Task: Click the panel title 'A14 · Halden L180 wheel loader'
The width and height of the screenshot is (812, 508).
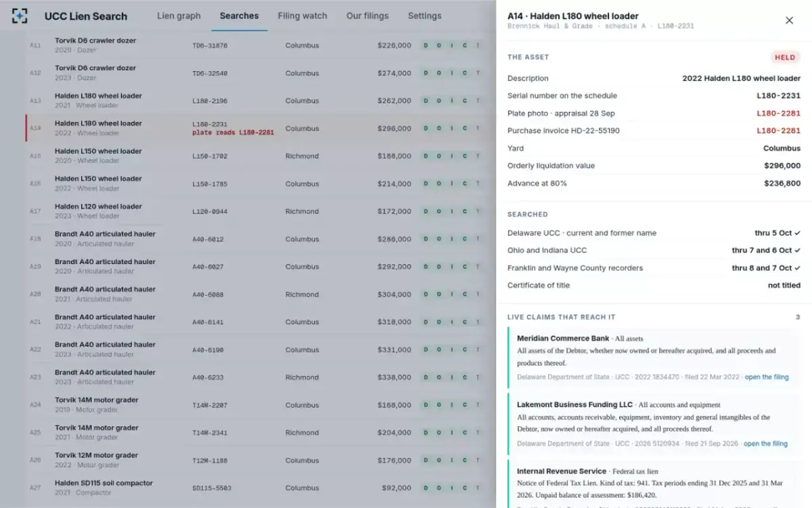Action: click(573, 16)
